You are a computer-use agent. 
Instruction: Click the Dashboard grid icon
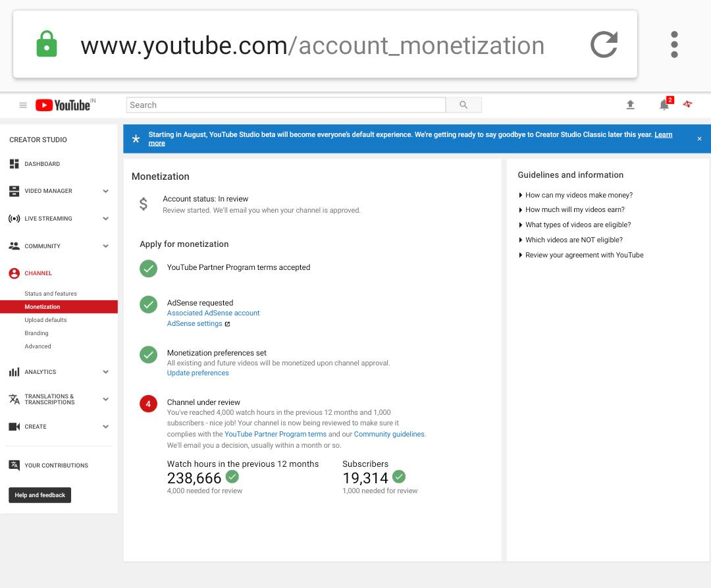tap(14, 164)
